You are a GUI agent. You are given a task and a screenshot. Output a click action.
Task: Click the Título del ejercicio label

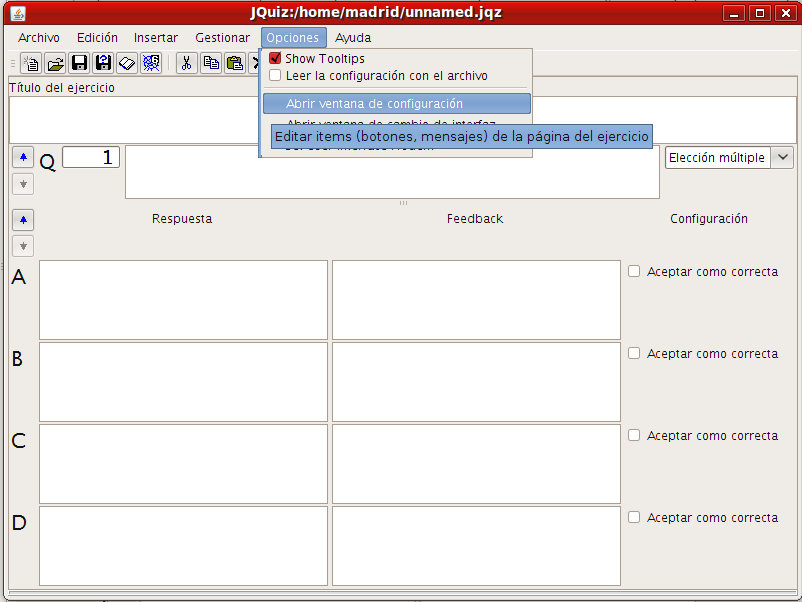(62, 88)
